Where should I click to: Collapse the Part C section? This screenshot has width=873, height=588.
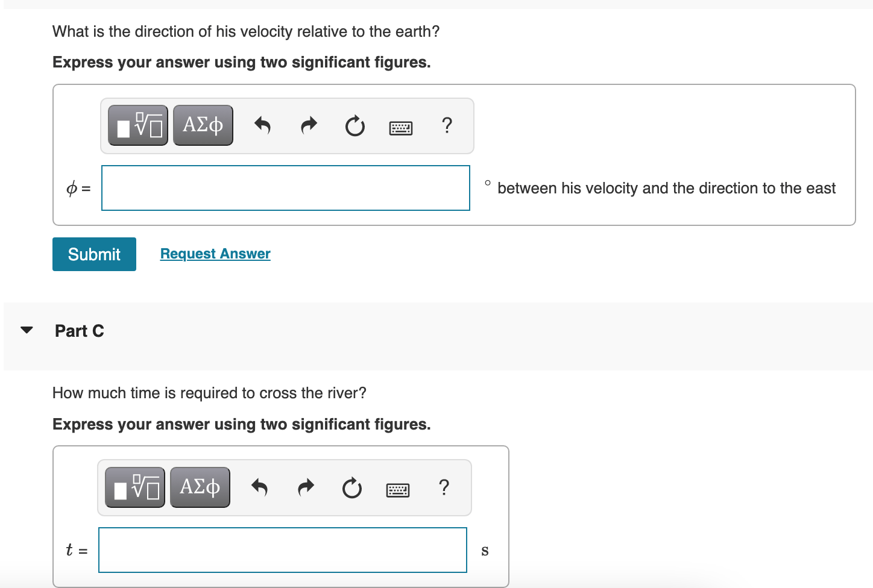click(27, 330)
